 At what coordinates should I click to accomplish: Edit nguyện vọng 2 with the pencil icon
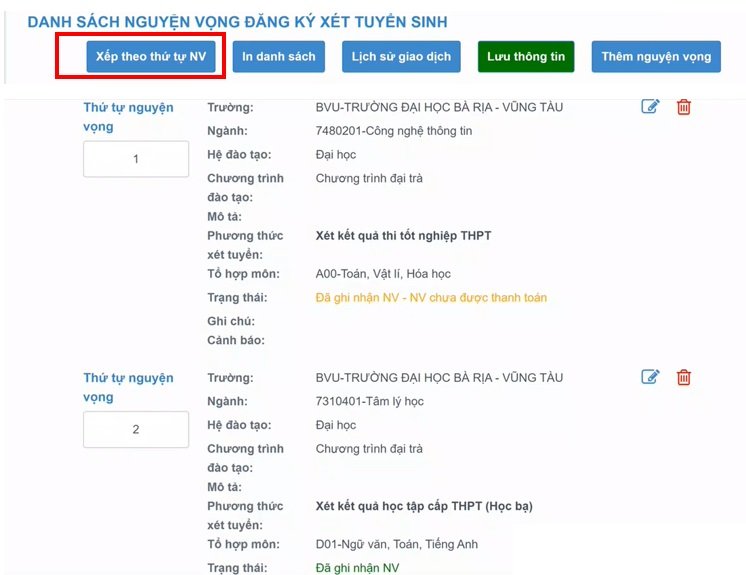pyautogui.click(x=650, y=377)
